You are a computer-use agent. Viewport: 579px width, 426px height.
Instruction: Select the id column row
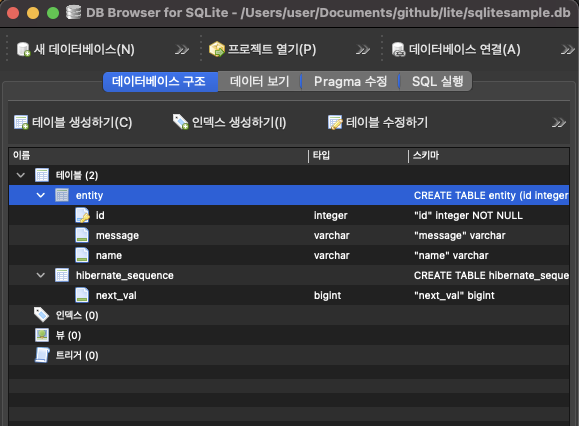289,215
